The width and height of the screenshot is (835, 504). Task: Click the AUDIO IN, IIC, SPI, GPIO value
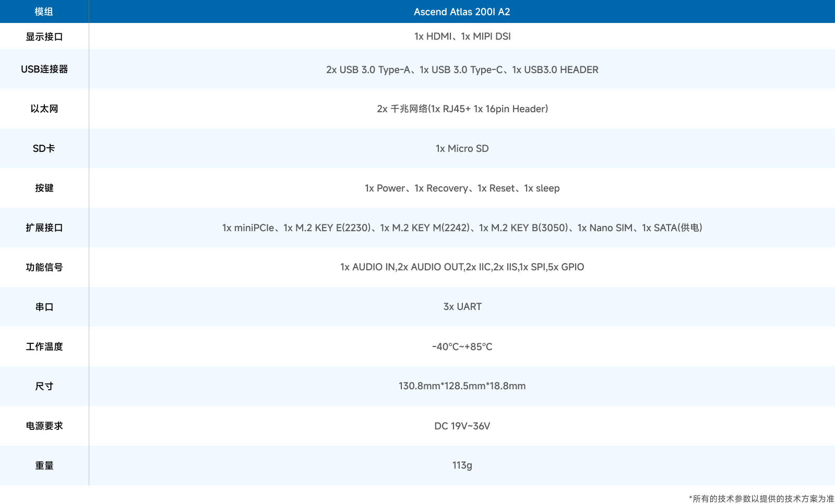pos(462,267)
